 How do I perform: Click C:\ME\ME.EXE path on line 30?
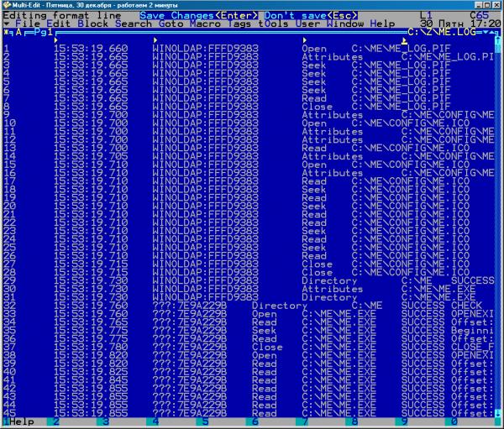pyautogui.click(x=438, y=289)
